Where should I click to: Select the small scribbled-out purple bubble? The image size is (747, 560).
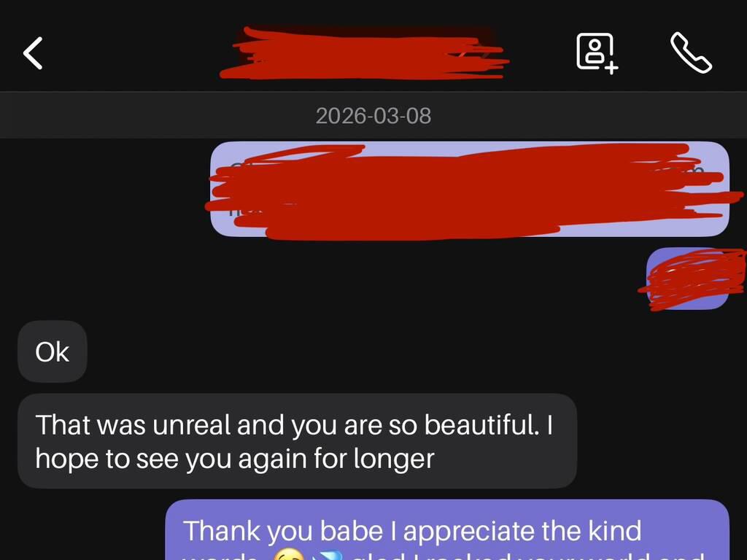(687, 279)
